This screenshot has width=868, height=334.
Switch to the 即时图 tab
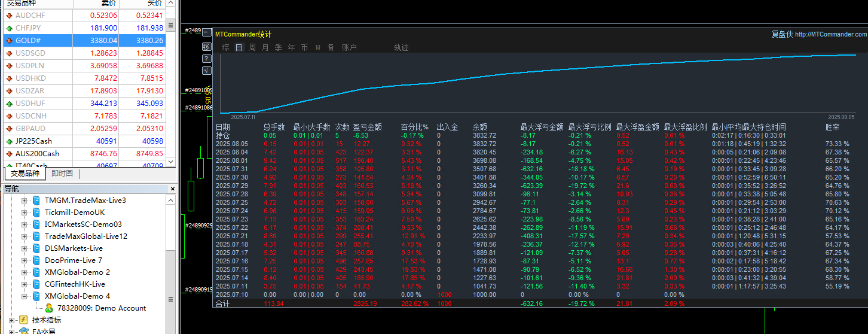62,174
